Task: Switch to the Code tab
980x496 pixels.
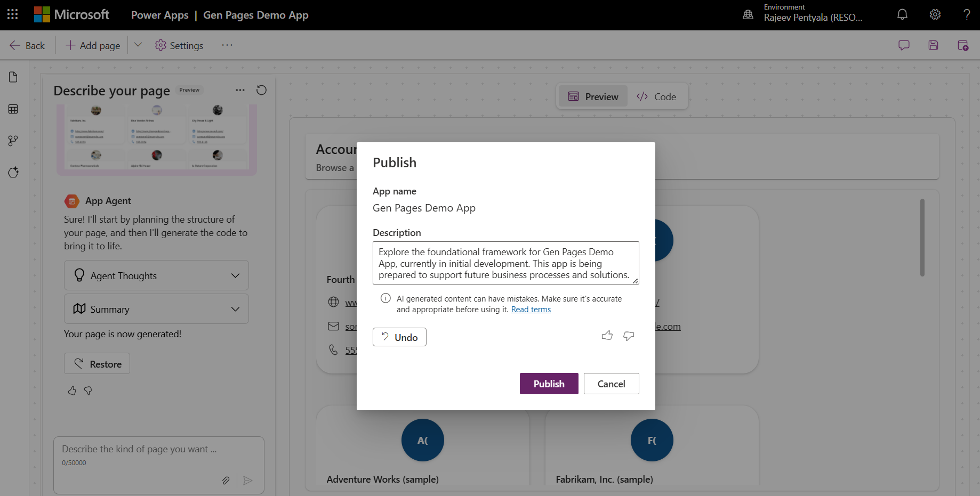Action: [656, 96]
